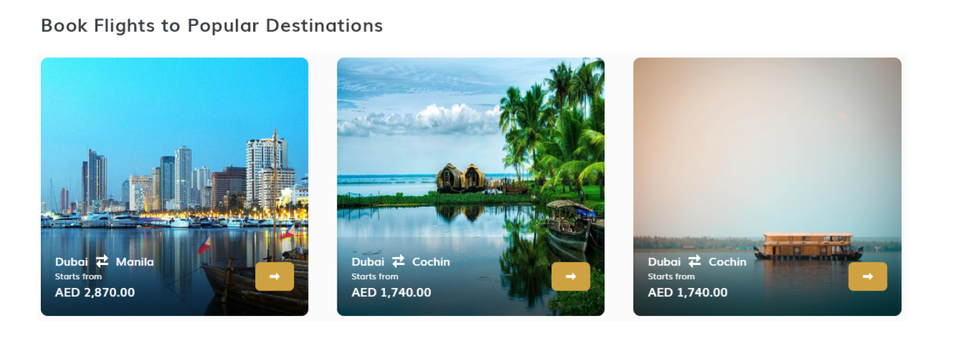Image resolution: width=980 pixels, height=362 pixels.
Task: Click the AED 1,740.00 price on the palm-tree card
Action: pyautogui.click(x=391, y=292)
